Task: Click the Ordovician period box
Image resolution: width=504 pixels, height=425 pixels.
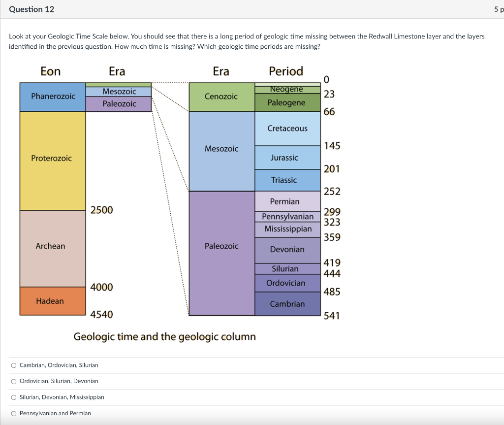Action: point(287,283)
